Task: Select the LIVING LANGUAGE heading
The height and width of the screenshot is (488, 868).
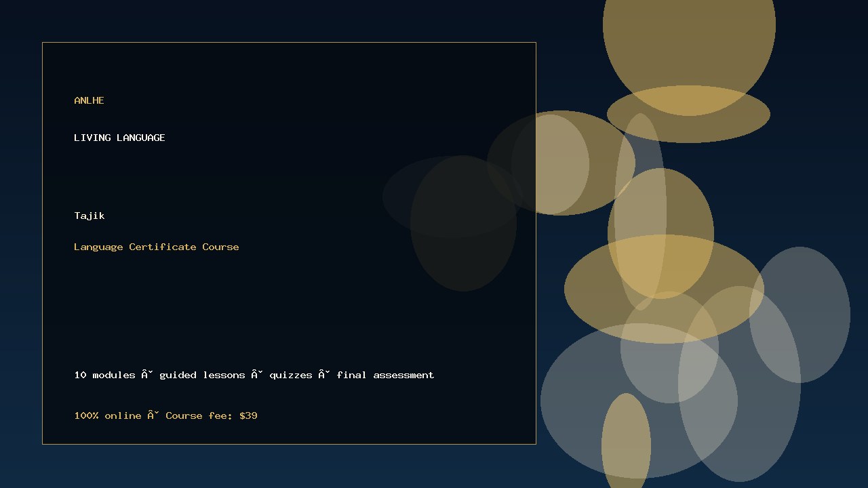Action: click(119, 138)
